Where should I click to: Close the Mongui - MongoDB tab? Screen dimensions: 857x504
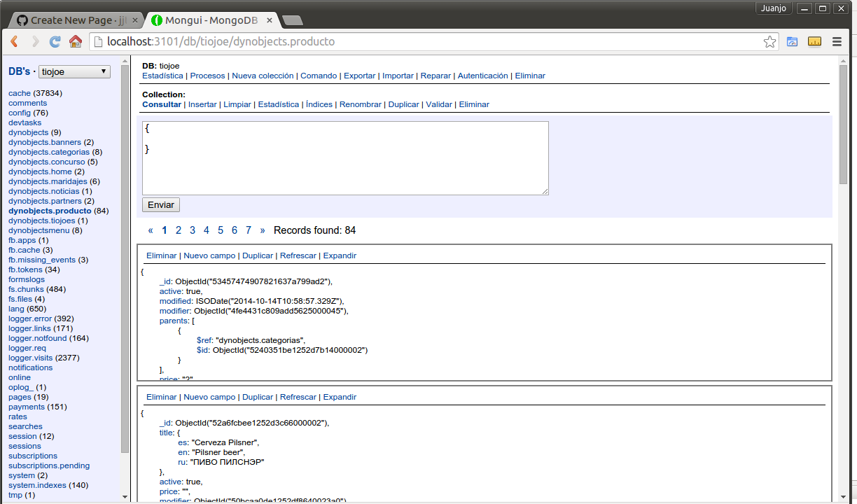click(271, 20)
